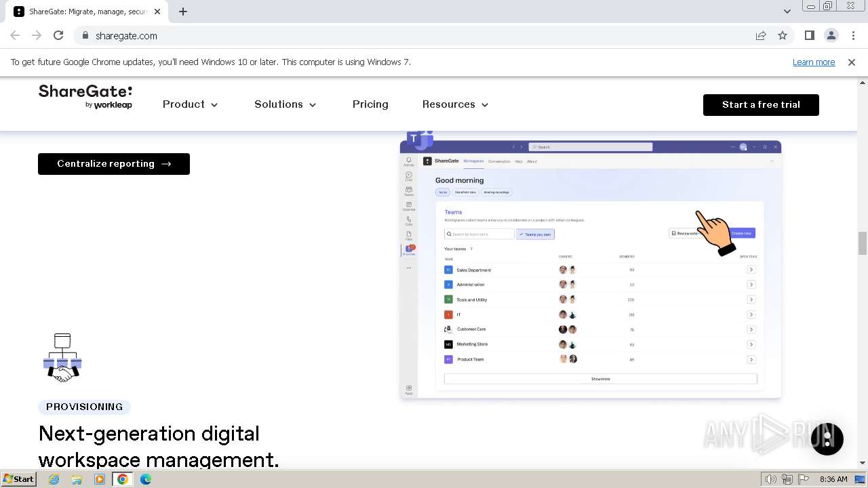Viewport: 868px width, 488px height.
Task: Open the Pricing page
Action: [x=370, y=104]
